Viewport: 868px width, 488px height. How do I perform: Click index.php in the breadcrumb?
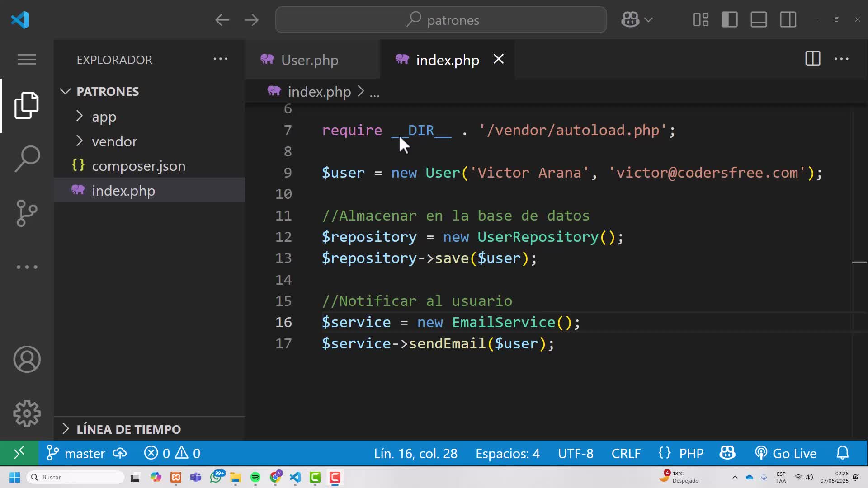click(x=319, y=92)
